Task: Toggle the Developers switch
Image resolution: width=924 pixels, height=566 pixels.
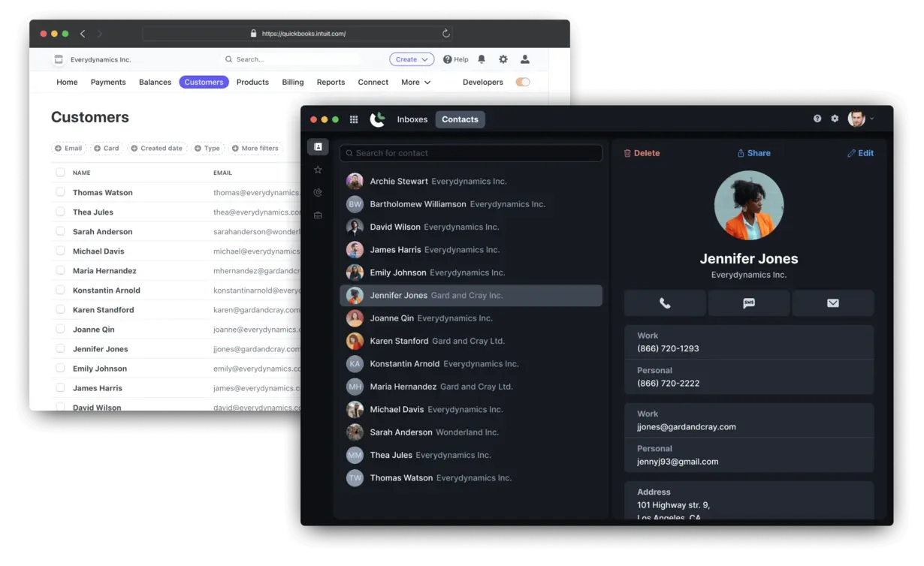Action: coord(522,82)
